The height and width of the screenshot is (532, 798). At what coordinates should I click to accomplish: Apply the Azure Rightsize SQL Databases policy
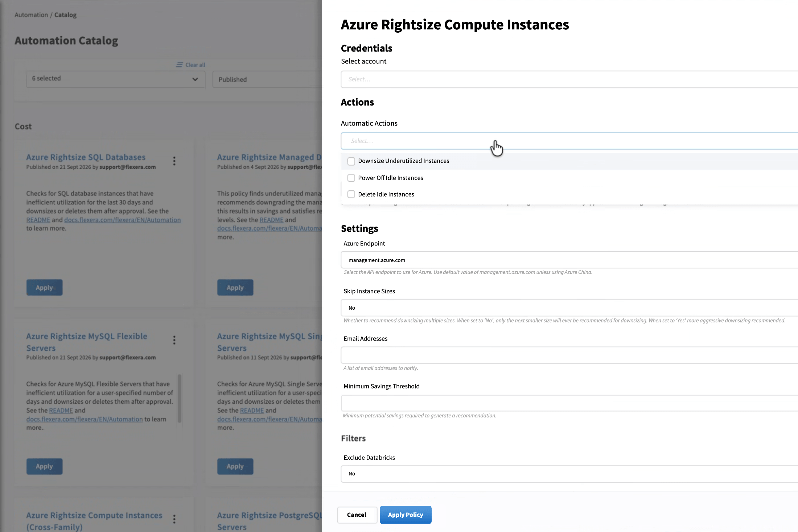(x=44, y=288)
